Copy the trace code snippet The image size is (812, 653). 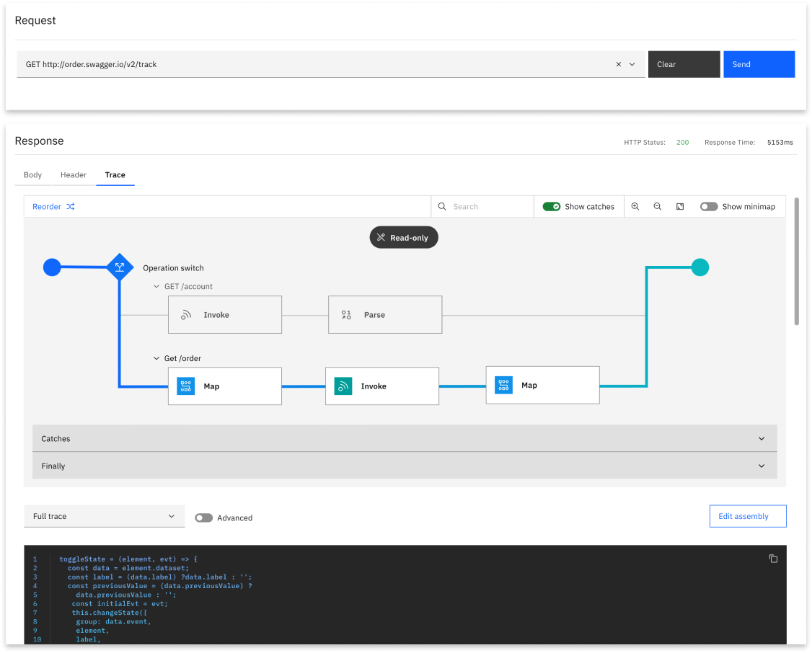[x=773, y=559]
